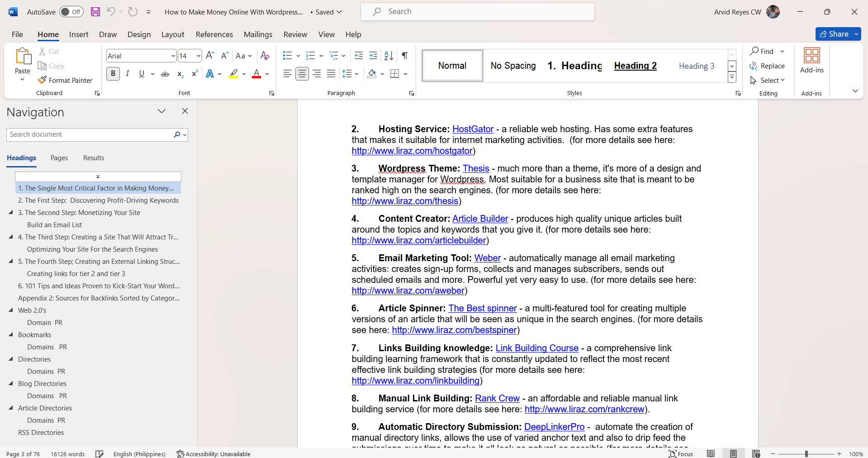Switch to Read Mode view icon

(711, 453)
